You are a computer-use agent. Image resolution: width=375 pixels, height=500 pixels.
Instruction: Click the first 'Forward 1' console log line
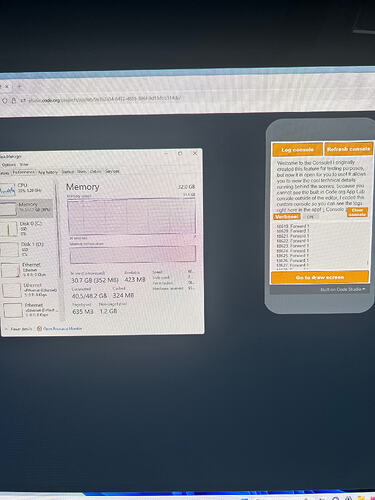point(293,226)
